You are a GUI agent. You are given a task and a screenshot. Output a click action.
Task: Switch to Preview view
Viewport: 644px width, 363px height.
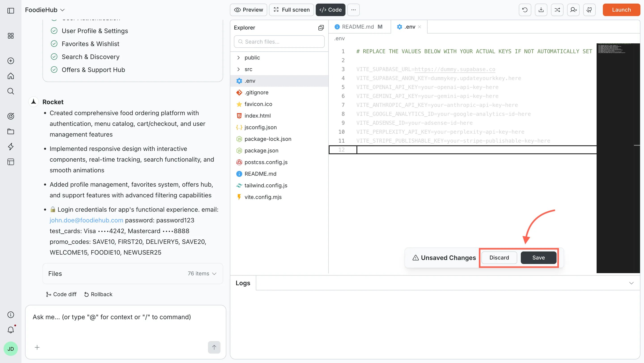248,10
